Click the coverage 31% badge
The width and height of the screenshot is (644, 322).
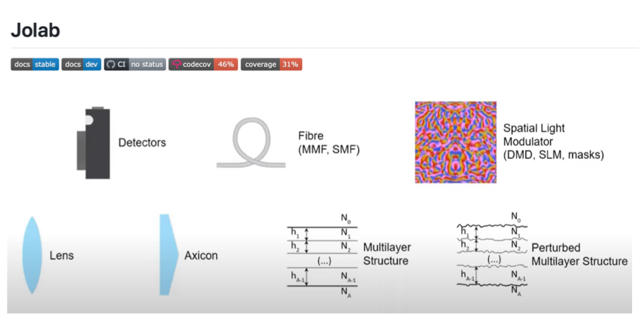click(x=271, y=64)
